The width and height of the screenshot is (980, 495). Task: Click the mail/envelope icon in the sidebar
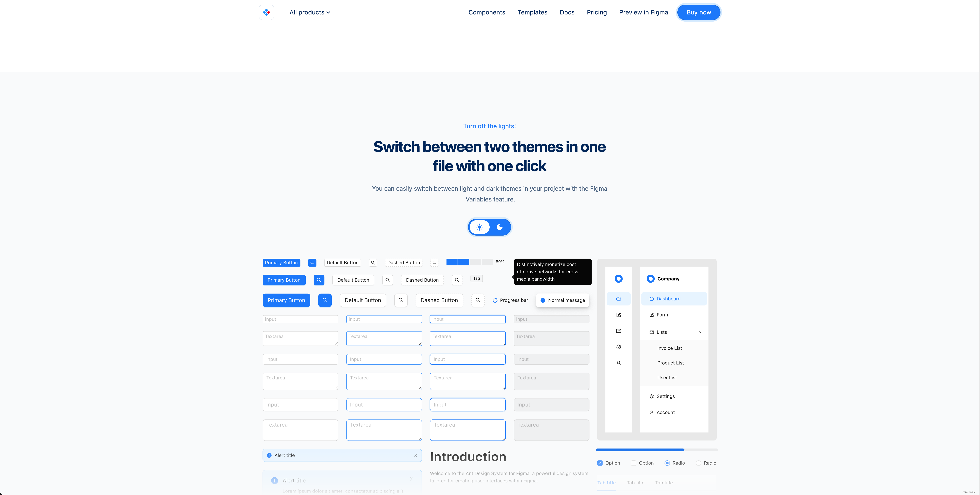[x=619, y=331]
